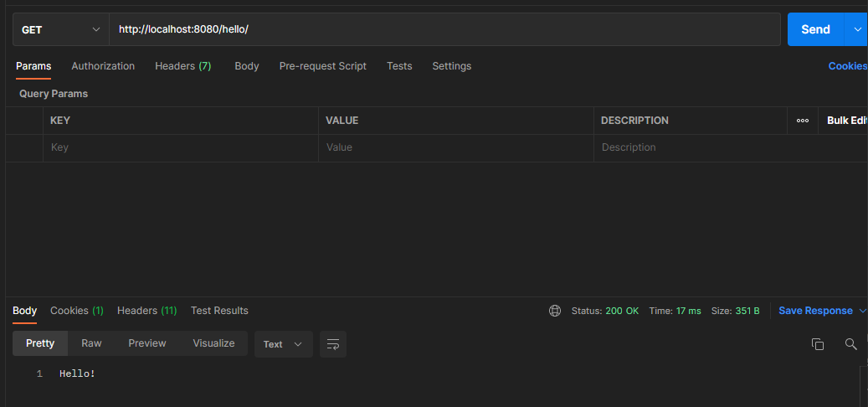Open the Text format dropdown

(x=284, y=344)
